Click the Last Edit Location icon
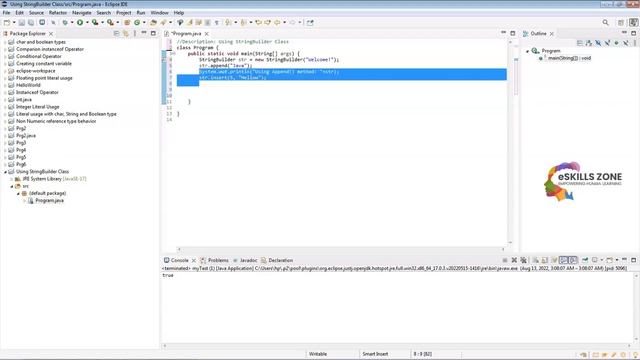The width and height of the screenshot is (640, 360). click(258, 23)
